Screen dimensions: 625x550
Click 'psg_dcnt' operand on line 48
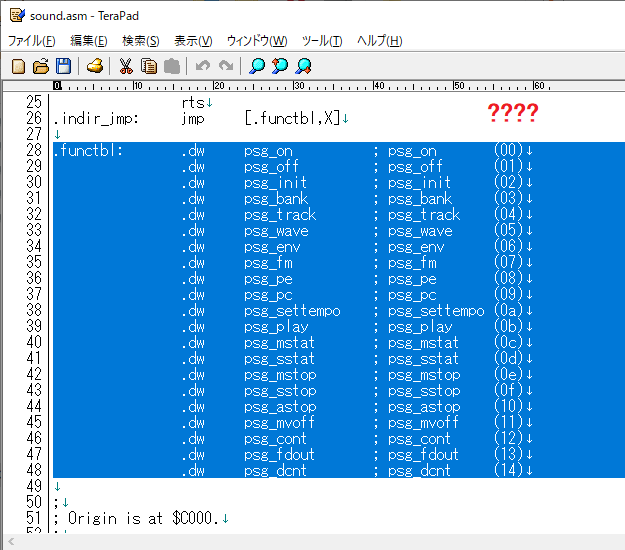[x=275, y=471]
